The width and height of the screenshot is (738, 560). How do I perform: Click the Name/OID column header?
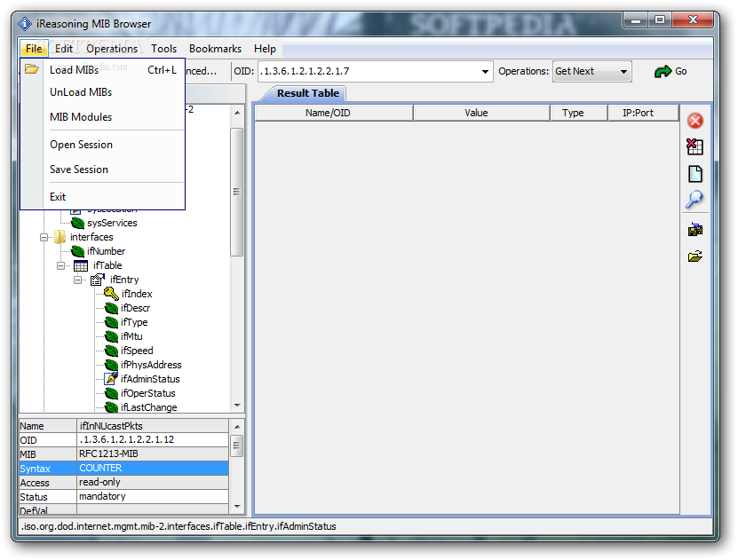click(334, 113)
